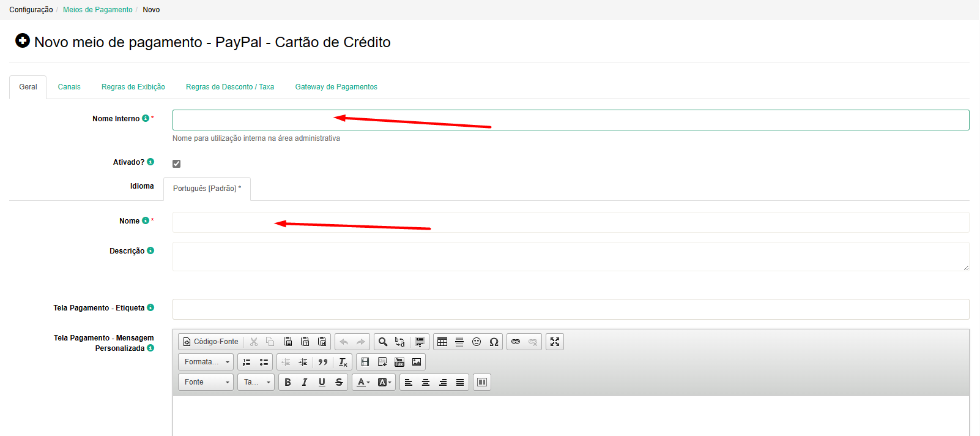980x436 pixels.
Task: Open the smiley emoticon picker
Action: (477, 342)
